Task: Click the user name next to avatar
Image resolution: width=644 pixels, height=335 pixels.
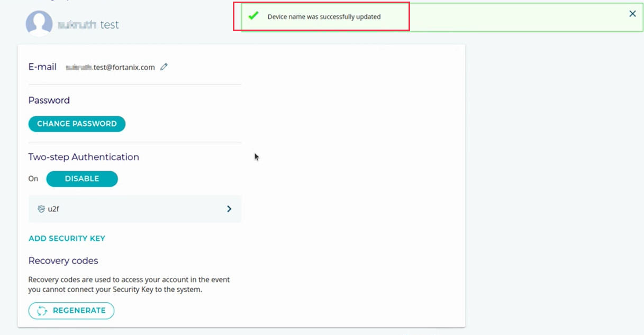Action: [x=88, y=25]
